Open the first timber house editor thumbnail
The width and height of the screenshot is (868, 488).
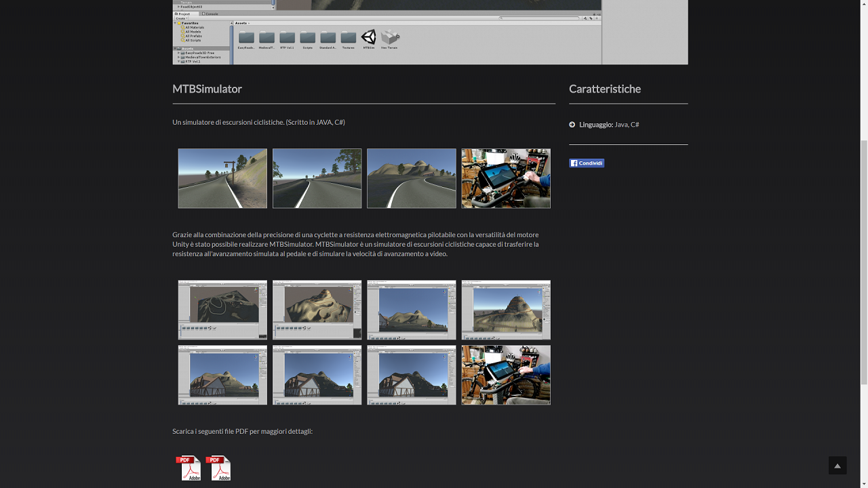(x=222, y=375)
